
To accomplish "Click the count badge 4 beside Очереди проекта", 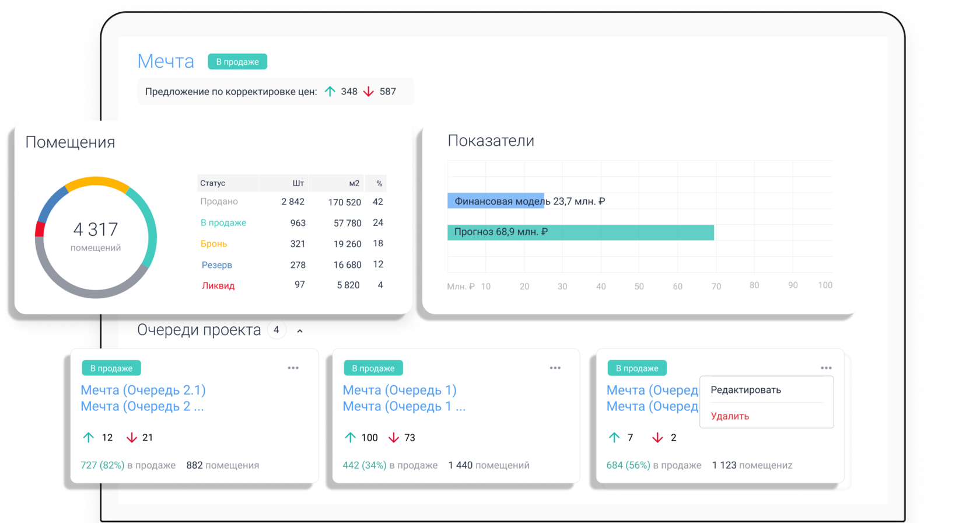I will [x=276, y=330].
